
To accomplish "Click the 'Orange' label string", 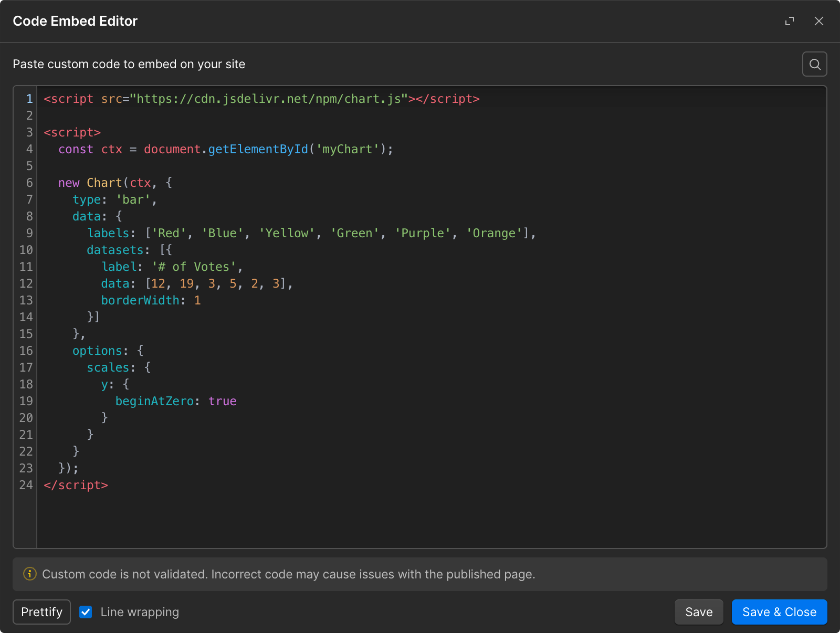I will pos(494,233).
